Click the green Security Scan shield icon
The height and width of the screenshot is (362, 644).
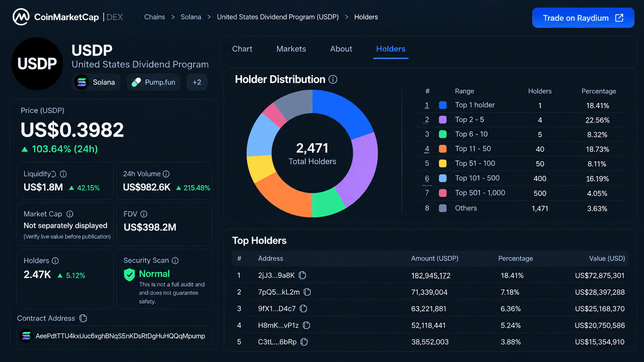tap(129, 275)
